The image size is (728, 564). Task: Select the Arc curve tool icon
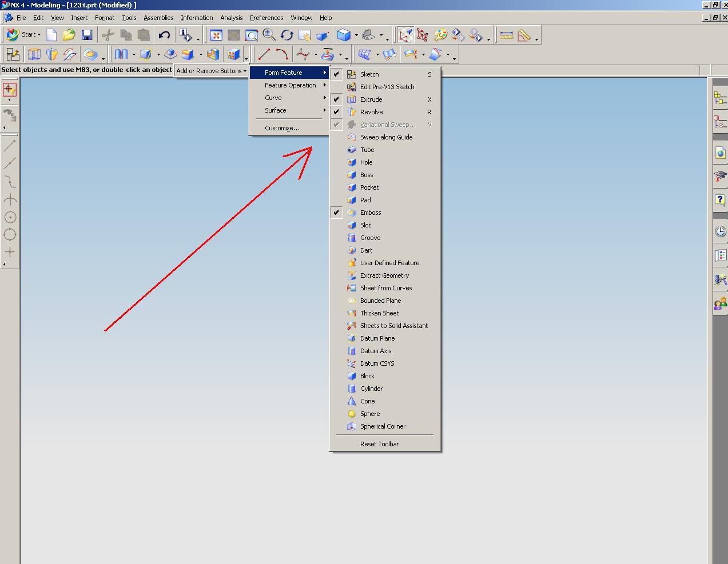click(x=284, y=54)
